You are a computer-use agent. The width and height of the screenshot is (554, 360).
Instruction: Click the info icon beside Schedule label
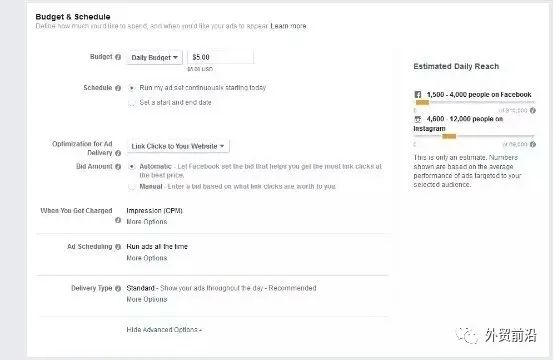pos(118,88)
